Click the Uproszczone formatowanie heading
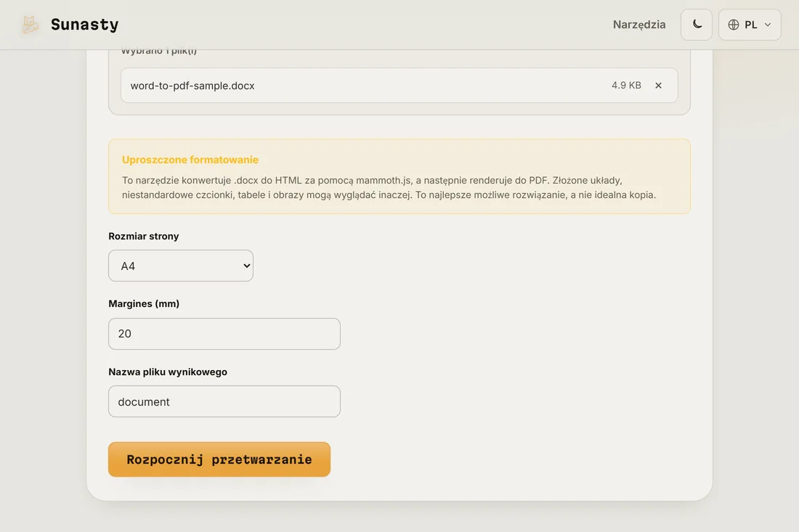The width and height of the screenshot is (799, 532). click(x=190, y=160)
